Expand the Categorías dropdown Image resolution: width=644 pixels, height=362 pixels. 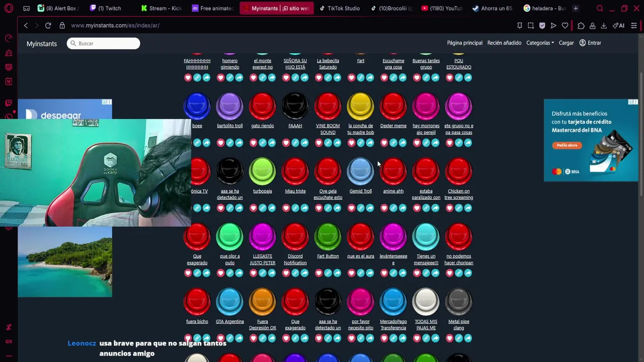(x=540, y=43)
